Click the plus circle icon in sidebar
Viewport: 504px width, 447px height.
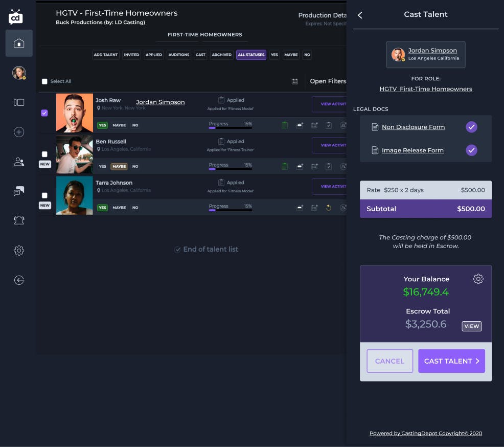19,132
